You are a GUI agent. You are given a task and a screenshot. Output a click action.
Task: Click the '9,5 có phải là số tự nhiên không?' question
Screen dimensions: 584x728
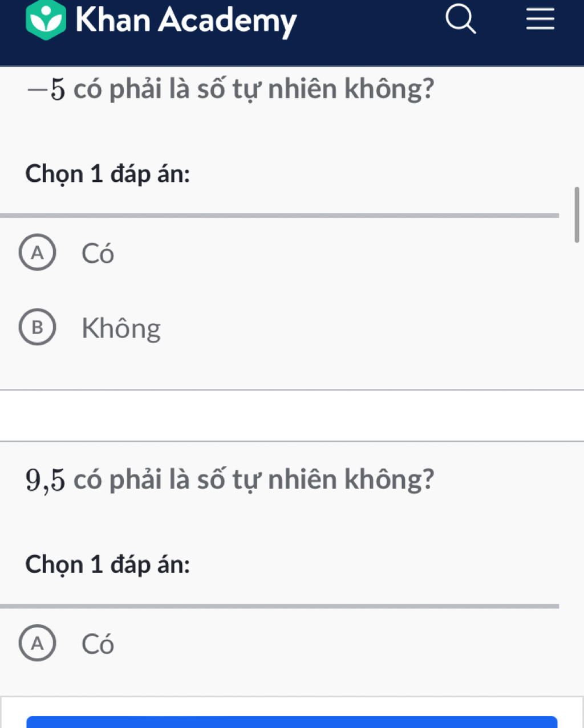[230, 479]
